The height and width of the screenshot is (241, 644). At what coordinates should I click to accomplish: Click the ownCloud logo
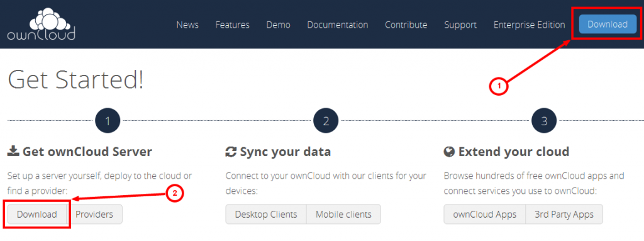click(x=41, y=25)
